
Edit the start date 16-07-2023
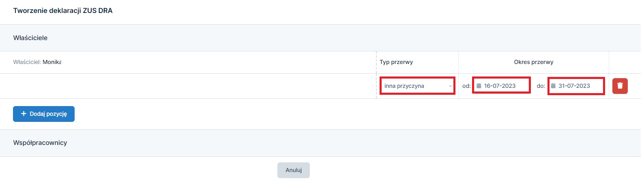[502, 85]
